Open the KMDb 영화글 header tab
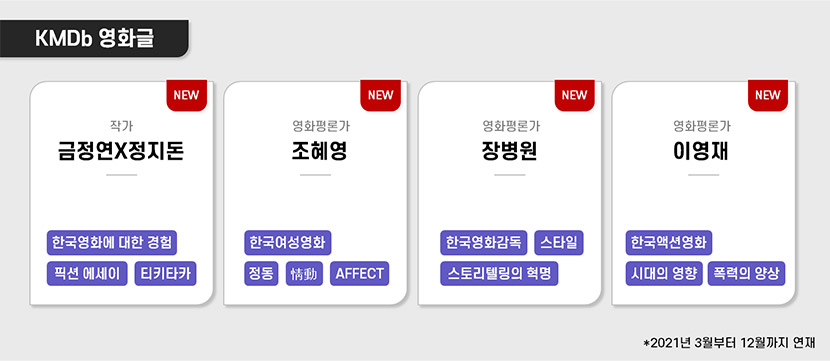 pyautogui.click(x=94, y=38)
